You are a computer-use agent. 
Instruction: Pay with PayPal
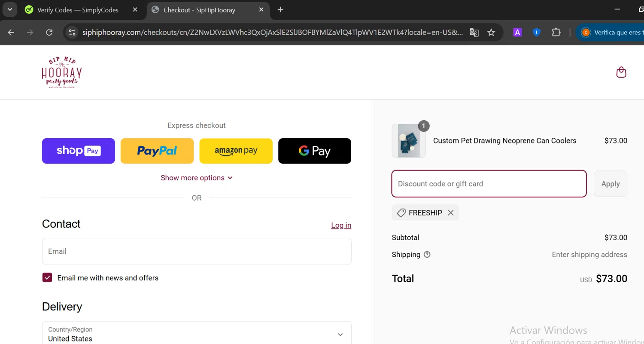pos(157,151)
